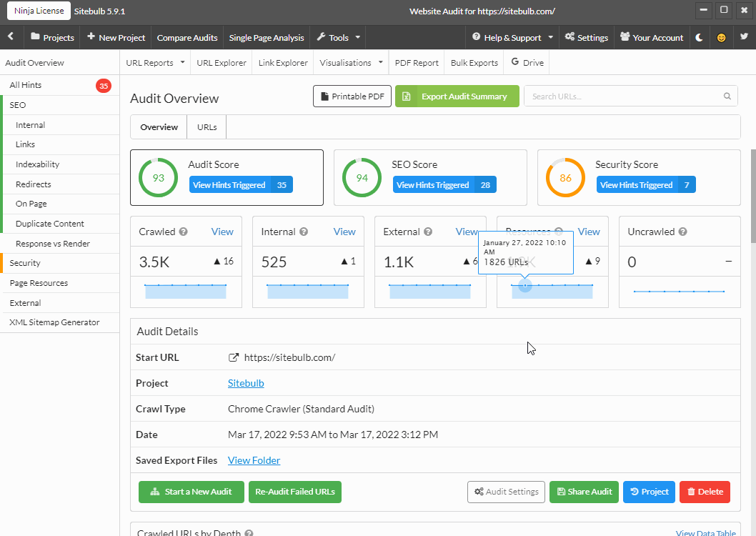Start a New Project
The width and height of the screenshot is (756, 536).
point(116,38)
